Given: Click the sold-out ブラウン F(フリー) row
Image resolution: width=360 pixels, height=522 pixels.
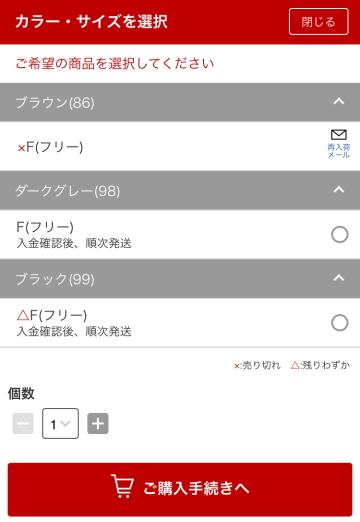Looking at the screenshot, I should (180, 146).
